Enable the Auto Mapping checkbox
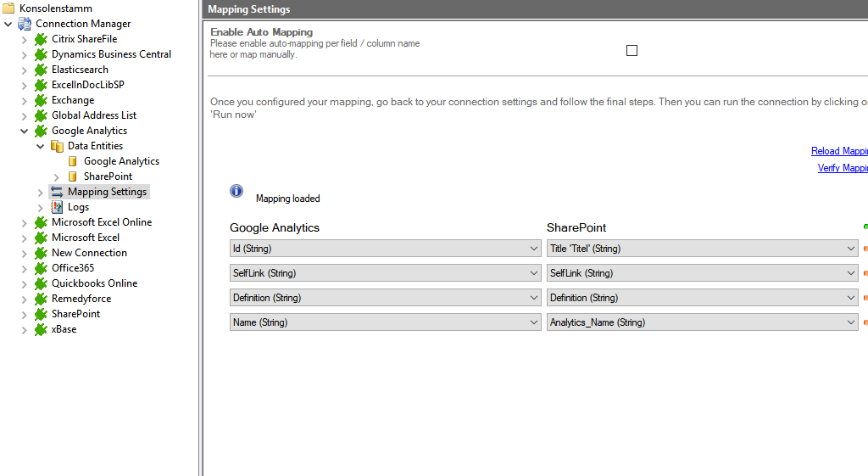This screenshot has width=868, height=476. coord(632,51)
